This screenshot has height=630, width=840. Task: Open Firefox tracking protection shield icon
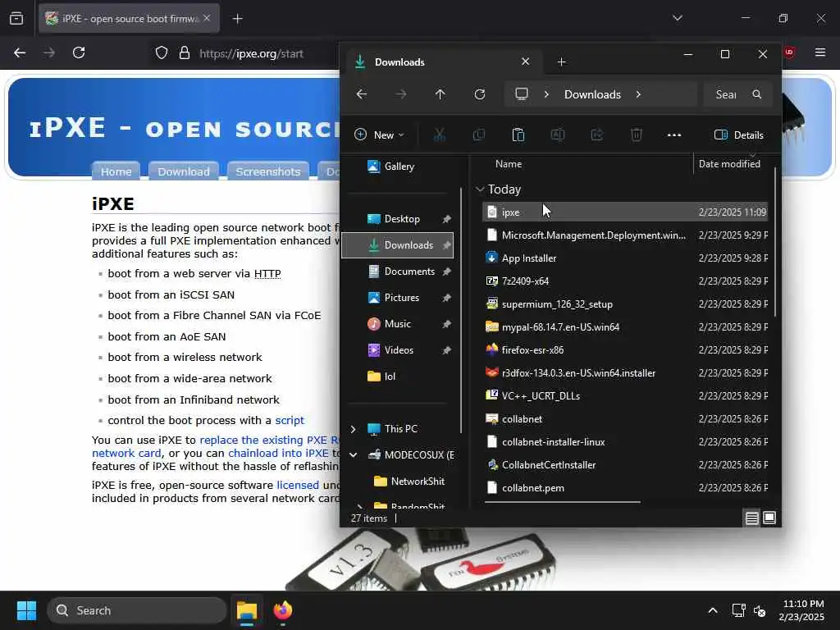pos(162,53)
